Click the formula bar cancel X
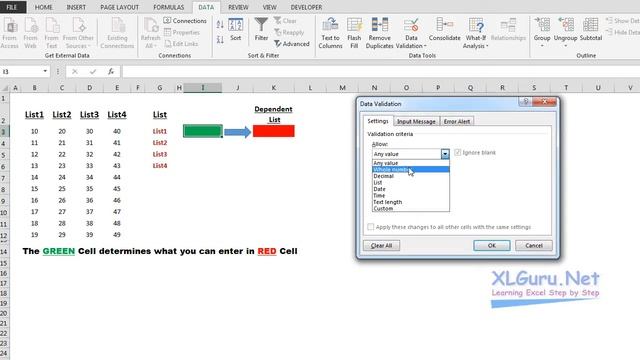Screen dimensions: 640x360 (x=75, y=71)
